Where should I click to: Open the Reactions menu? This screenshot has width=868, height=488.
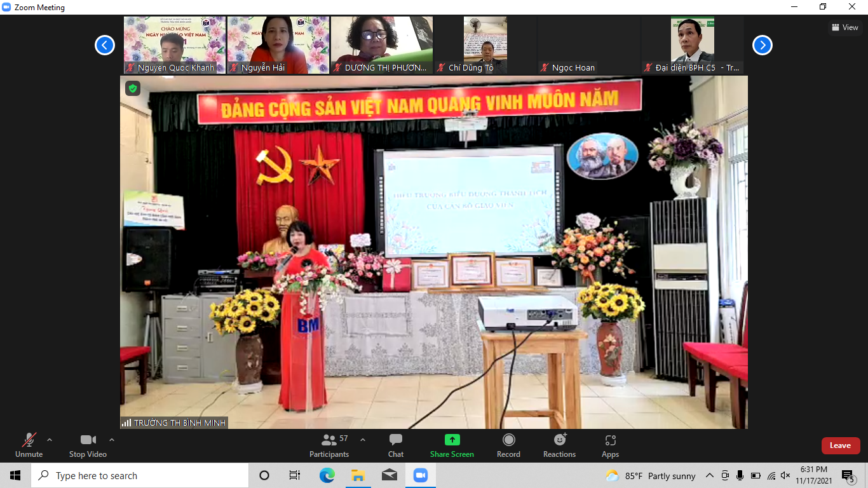(559, 445)
